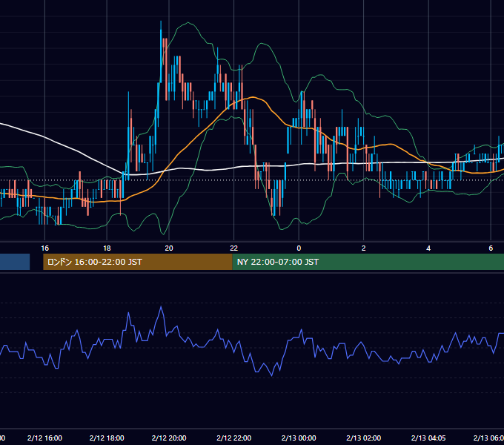Select the London 16:00-22:00 JST session bar
Screen dimensions: 504x445
(138, 262)
